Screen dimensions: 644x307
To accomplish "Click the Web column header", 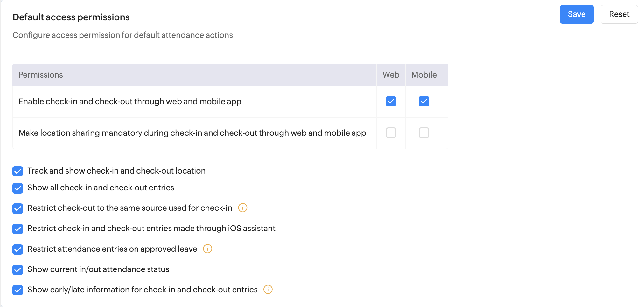I will tap(391, 75).
